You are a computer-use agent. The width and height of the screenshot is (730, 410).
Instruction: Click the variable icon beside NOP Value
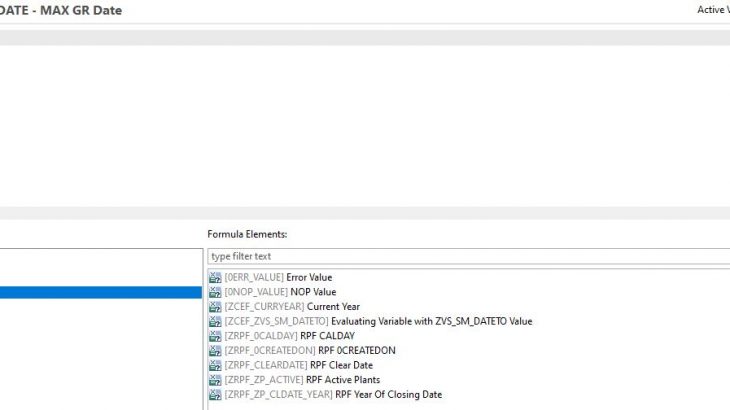[x=215, y=292]
